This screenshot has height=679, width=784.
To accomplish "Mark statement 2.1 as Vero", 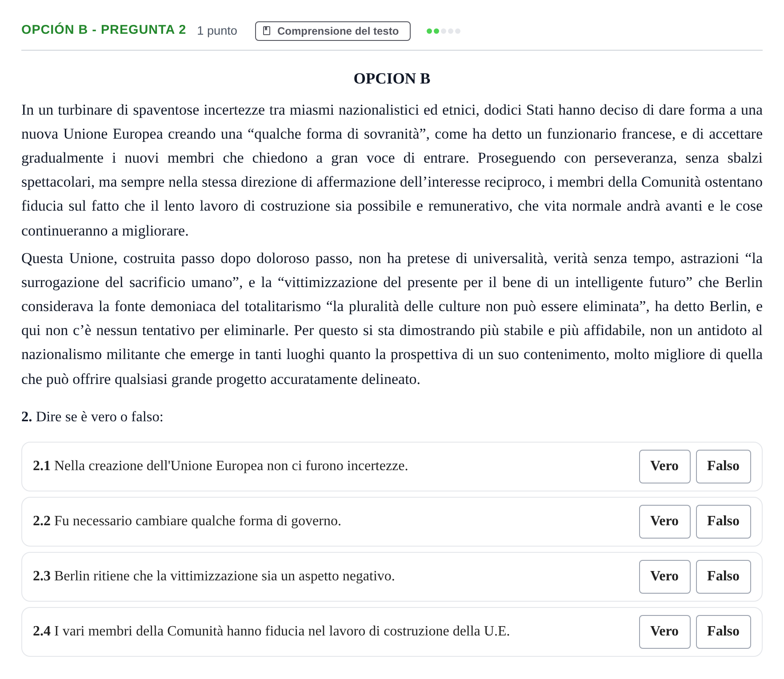I will coord(664,466).
